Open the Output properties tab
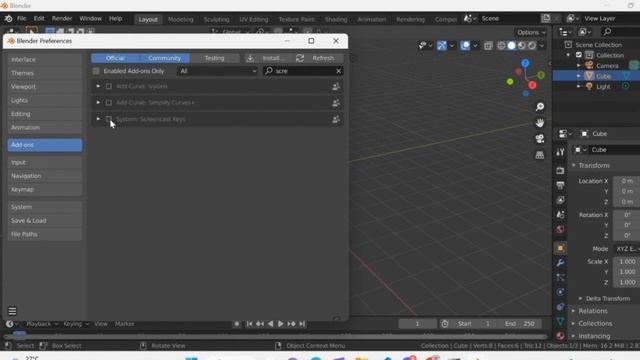This screenshot has height=360, width=640. pos(560,185)
